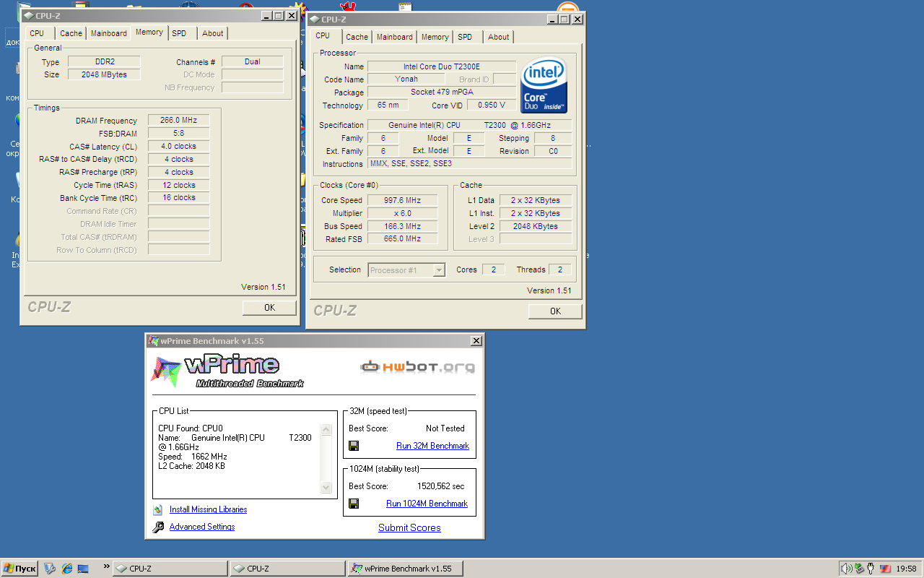Image resolution: width=924 pixels, height=578 pixels.
Task: Click the memory Size field 2048 MBytes
Action: (105, 74)
